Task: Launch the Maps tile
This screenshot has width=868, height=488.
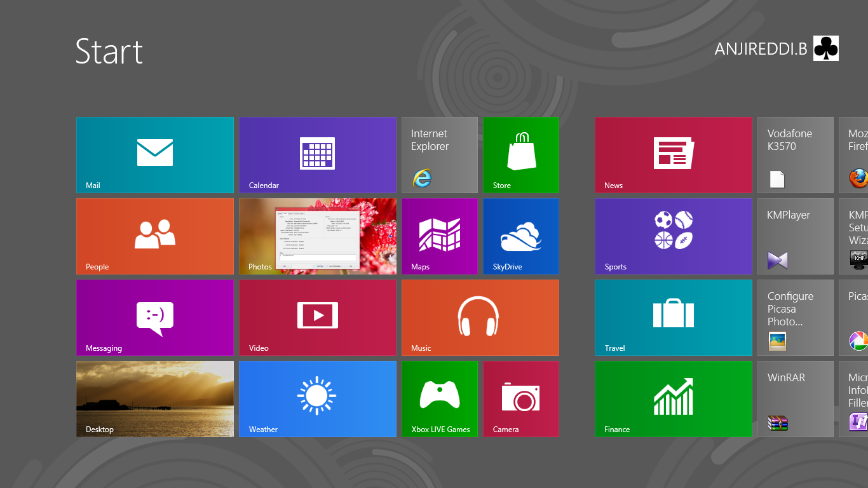Action: 440,236
